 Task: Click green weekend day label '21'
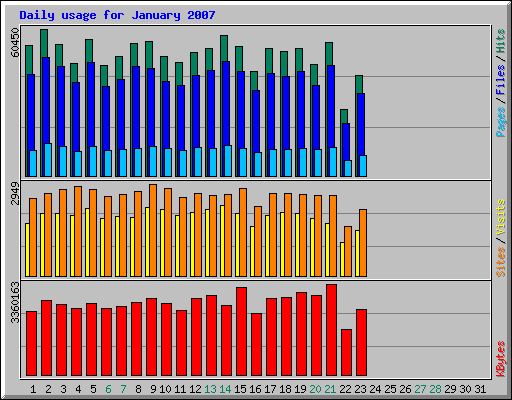pyautogui.click(x=330, y=389)
